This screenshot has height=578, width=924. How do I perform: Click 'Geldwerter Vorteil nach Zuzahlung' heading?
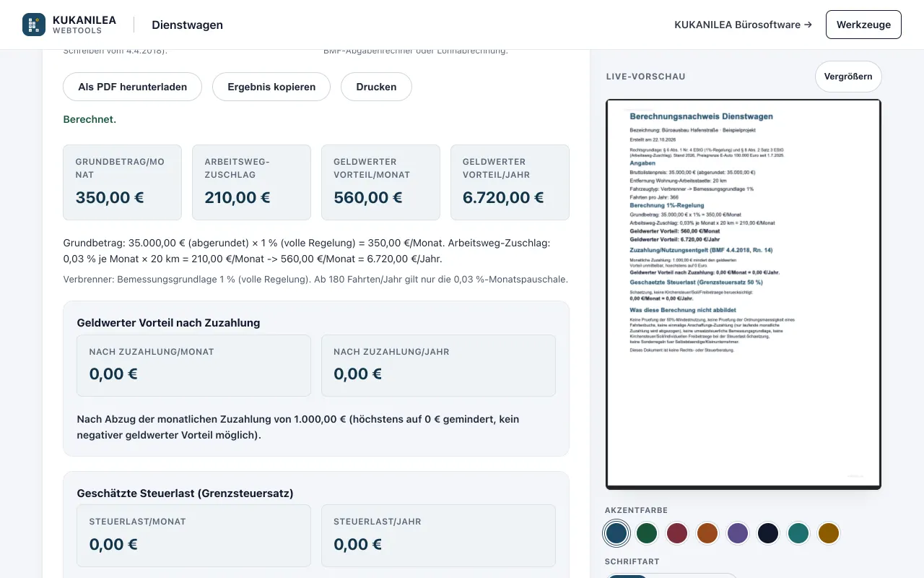tap(168, 323)
